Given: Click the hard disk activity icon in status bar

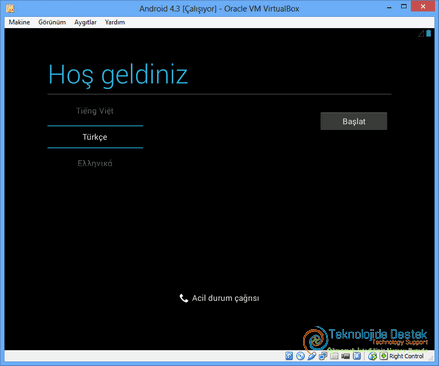Looking at the screenshot, I should (289, 356).
